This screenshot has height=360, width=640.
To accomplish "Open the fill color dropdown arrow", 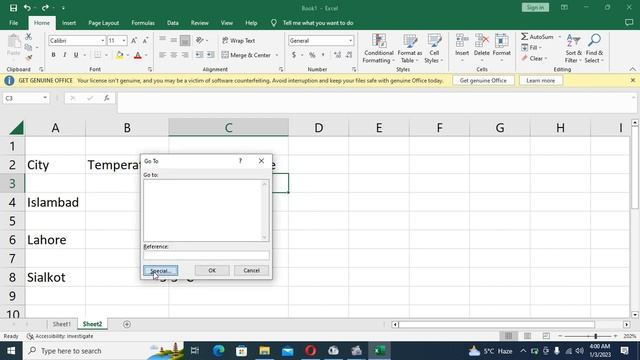I will tap(128, 55).
